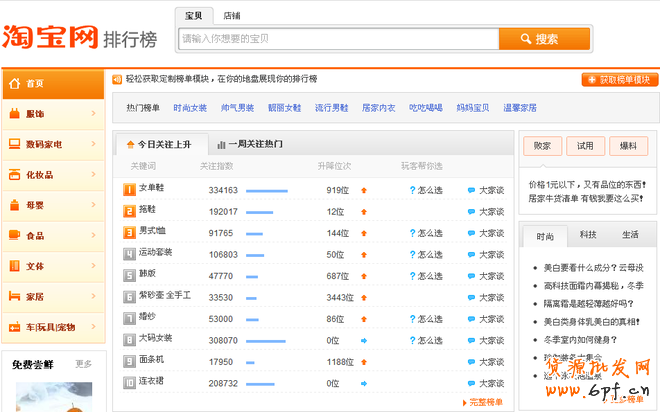Click the 获取榜单模块 button
The height and width of the screenshot is (412, 660).
click(x=620, y=80)
